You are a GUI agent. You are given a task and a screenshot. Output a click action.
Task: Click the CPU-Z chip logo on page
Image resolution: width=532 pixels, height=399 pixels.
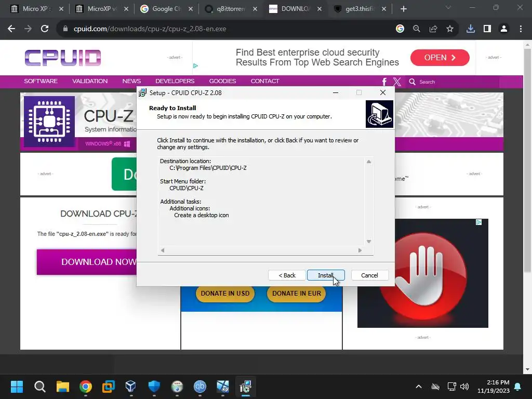49,121
